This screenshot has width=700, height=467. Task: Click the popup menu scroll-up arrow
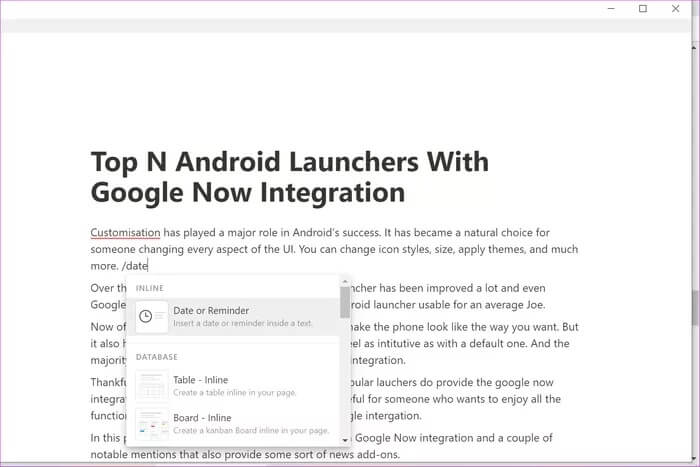click(345, 282)
